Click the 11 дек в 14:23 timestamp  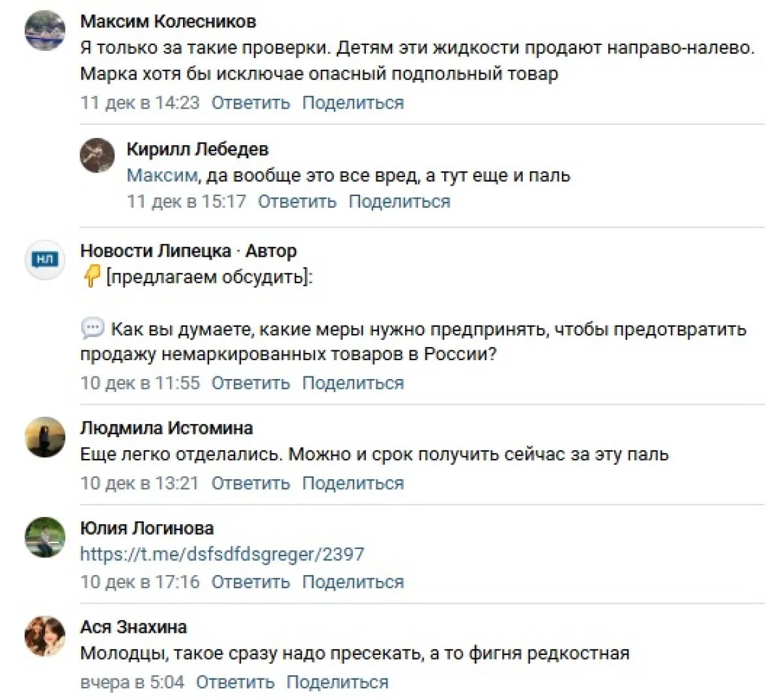(140, 103)
